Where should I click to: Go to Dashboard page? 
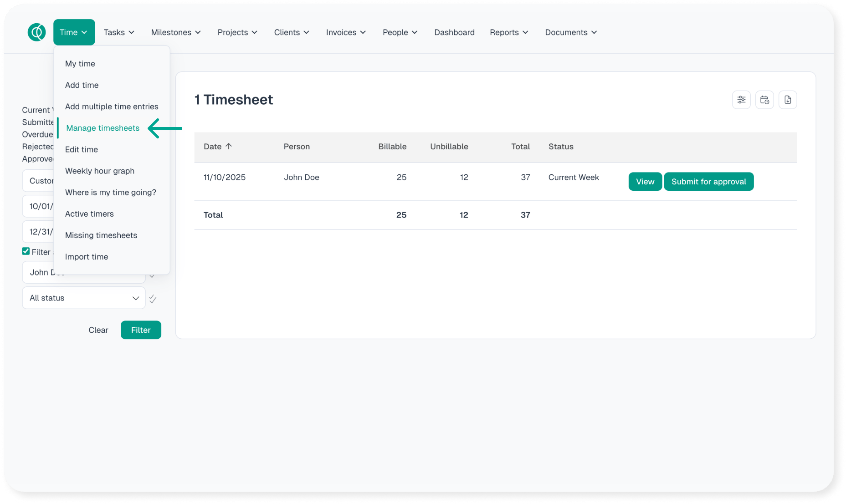[x=454, y=32]
